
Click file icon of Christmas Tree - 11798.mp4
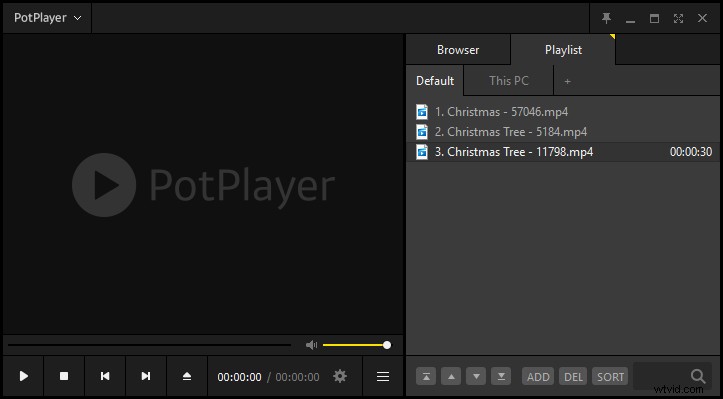[421, 152]
